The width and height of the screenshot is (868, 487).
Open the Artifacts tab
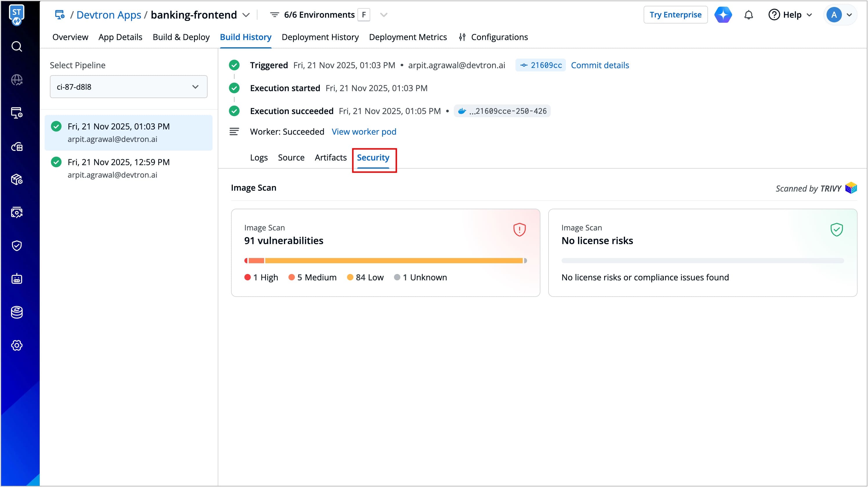click(x=330, y=158)
